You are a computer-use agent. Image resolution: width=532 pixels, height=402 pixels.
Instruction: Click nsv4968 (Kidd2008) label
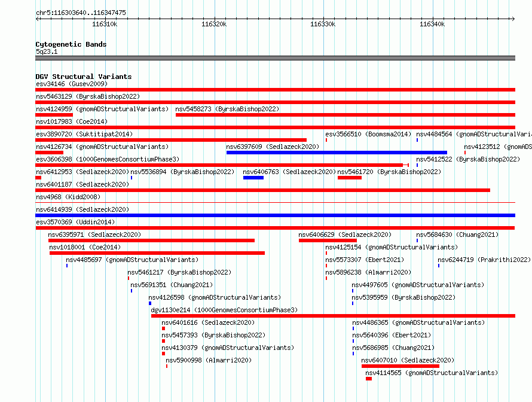pyautogui.click(x=68, y=197)
